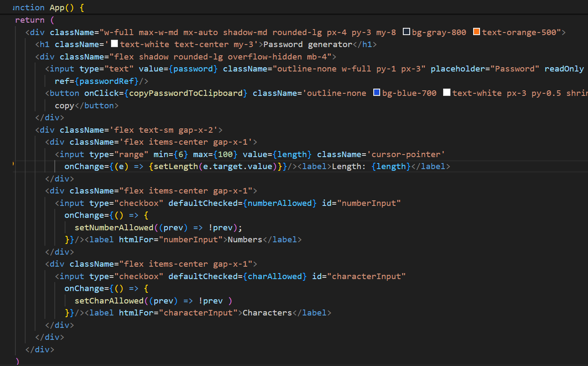Click the htmlFor value "characterInput"
The width and height of the screenshot is (588, 366).
click(x=198, y=312)
